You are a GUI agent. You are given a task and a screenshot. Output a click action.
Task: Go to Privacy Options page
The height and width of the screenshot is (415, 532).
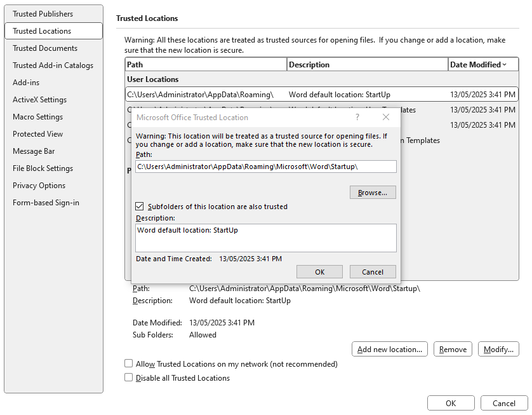[39, 186]
